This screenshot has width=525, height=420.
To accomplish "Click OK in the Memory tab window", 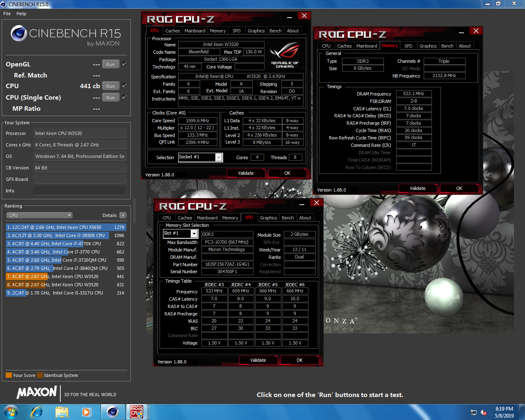I will click(459, 188).
